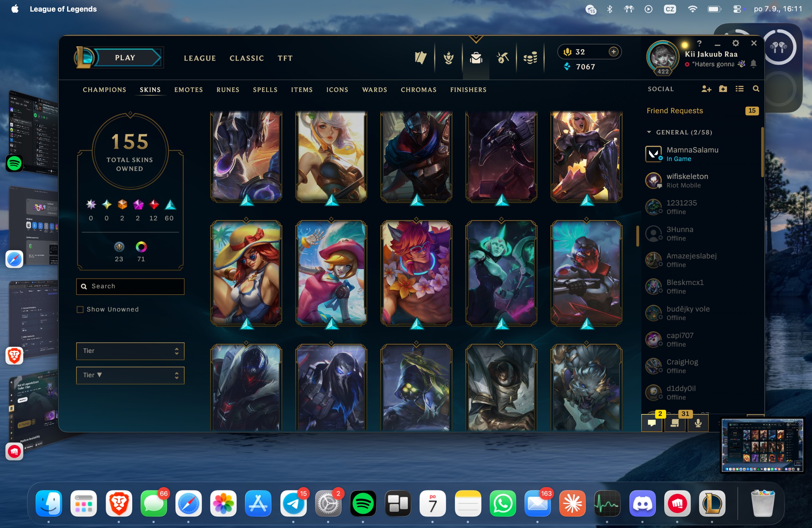The width and height of the screenshot is (812, 528).
Task: Open the first Tier dropdown
Action: 130,351
